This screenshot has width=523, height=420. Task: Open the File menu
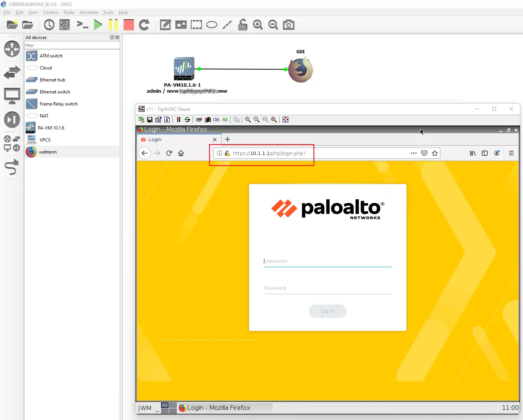7,12
